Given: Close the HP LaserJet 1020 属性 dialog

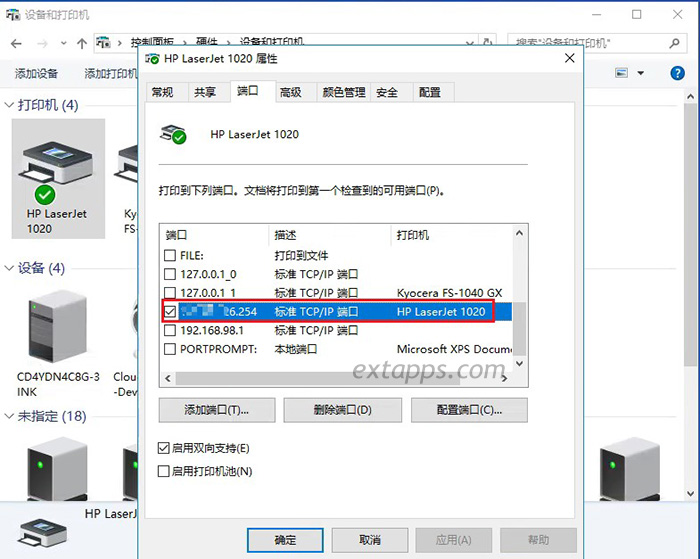Looking at the screenshot, I should point(570,58).
